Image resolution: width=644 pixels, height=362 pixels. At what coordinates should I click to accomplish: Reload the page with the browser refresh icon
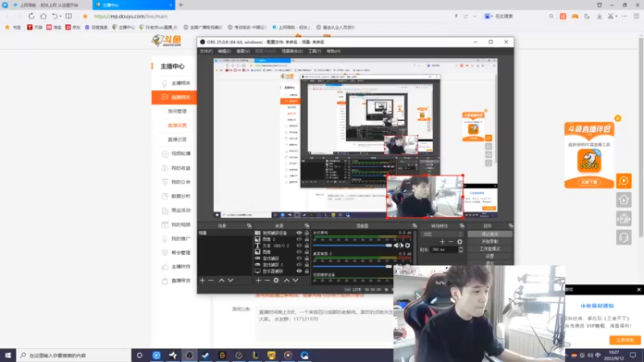pos(31,16)
